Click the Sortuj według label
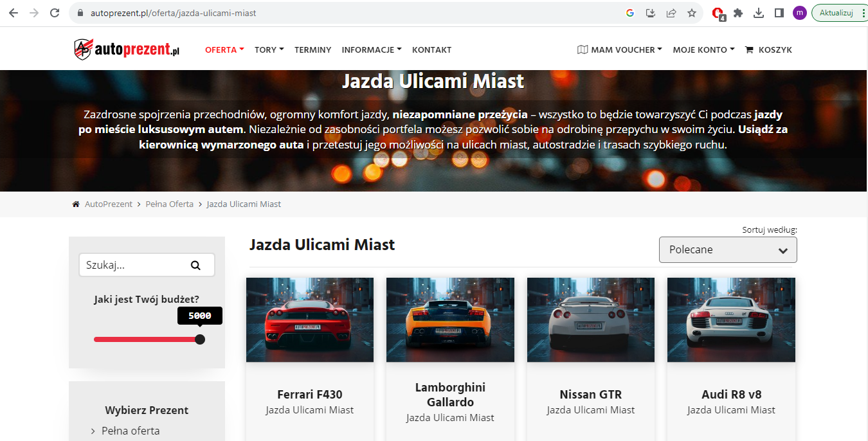 click(x=770, y=230)
